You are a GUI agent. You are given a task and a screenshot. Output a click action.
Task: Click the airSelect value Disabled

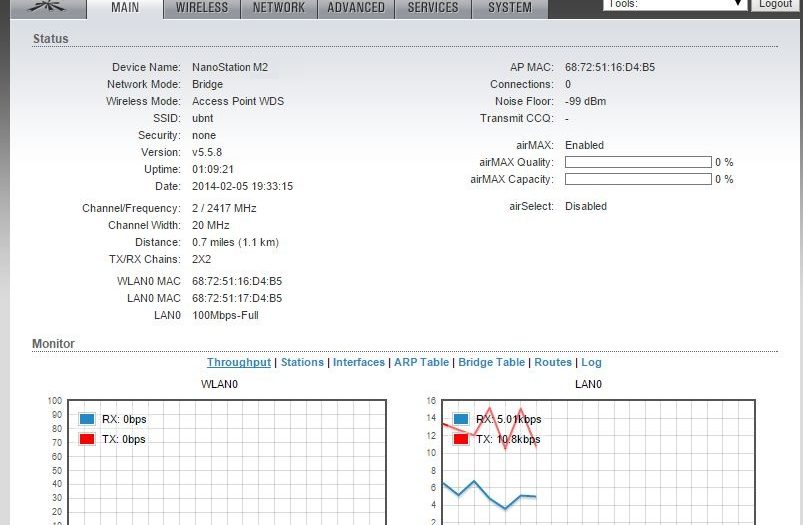coord(586,206)
